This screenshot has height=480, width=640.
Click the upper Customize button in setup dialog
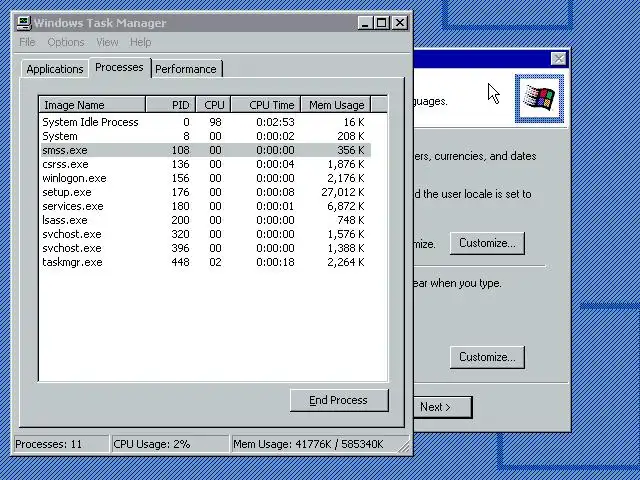(x=487, y=243)
